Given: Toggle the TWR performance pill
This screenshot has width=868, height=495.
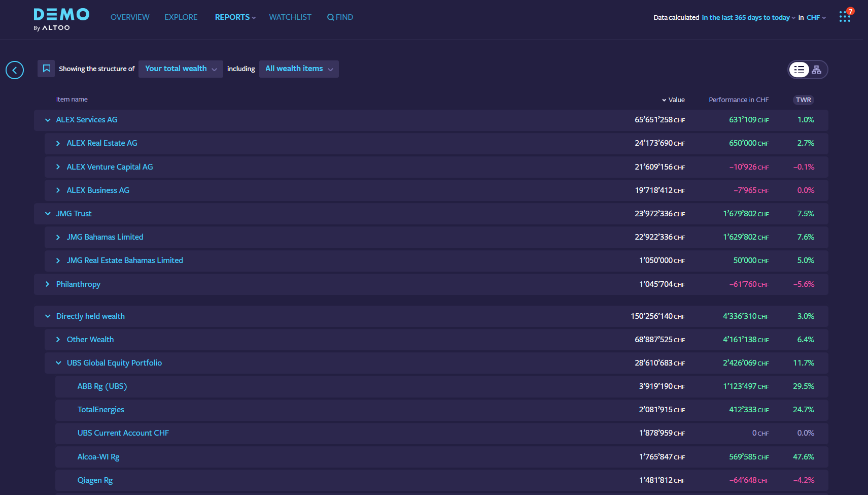Looking at the screenshot, I should 803,100.
